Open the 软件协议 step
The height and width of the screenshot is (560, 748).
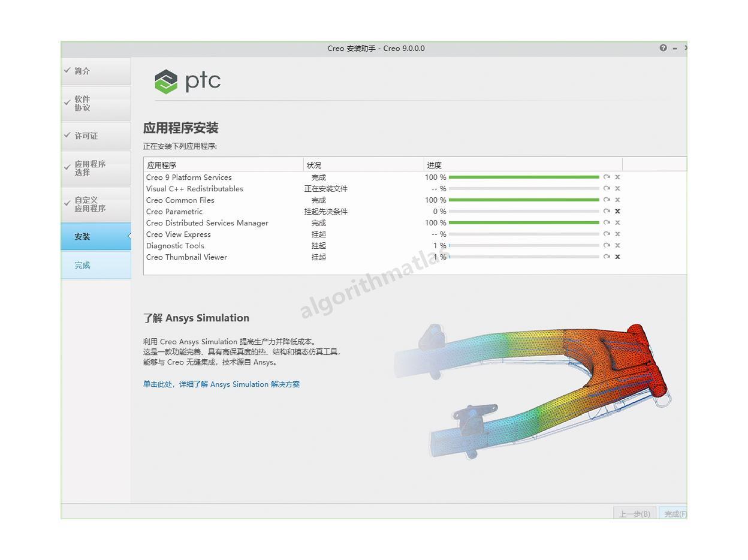tap(96, 103)
